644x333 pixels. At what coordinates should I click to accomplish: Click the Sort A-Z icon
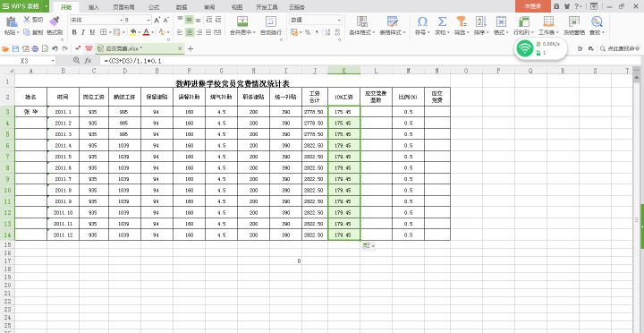(x=480, y=21)
